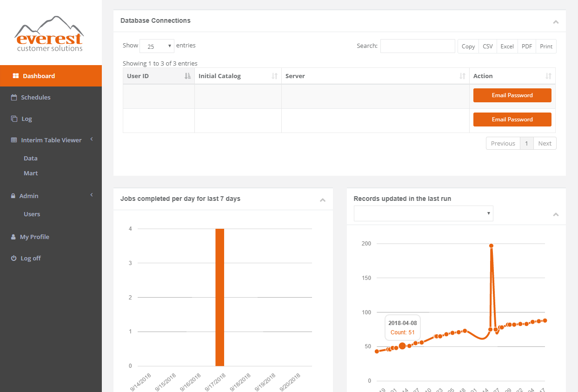Click the 9/17/2018 orange bar in chart
Screen dimensions: 578x392
(220, 297)
